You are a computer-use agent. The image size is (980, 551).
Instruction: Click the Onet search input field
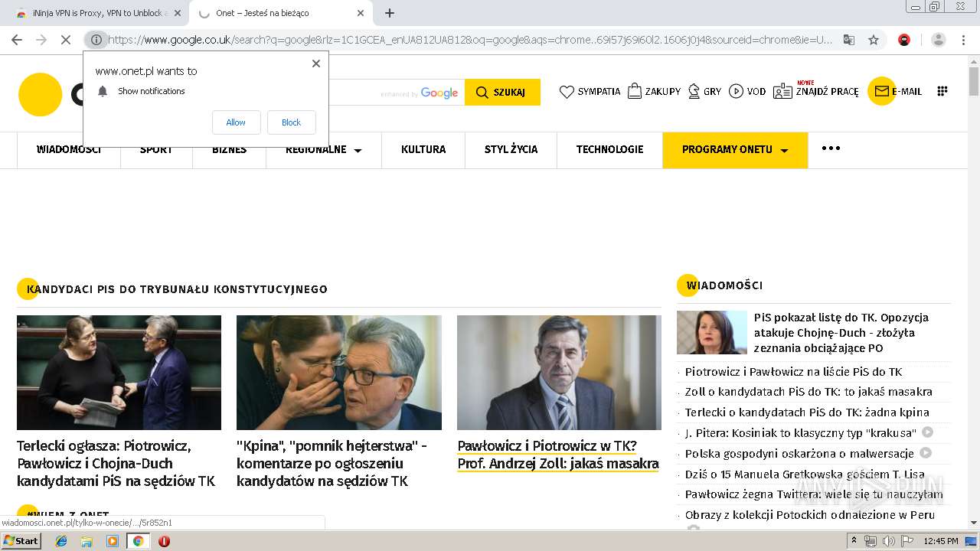tap(397, 92)
